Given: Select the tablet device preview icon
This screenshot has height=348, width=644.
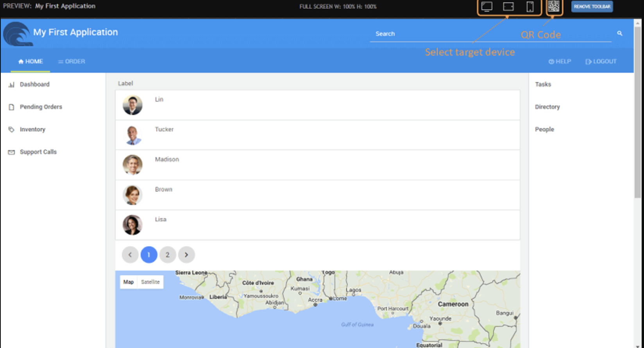Looking at the screenshot, I should (x=508, y=7).
